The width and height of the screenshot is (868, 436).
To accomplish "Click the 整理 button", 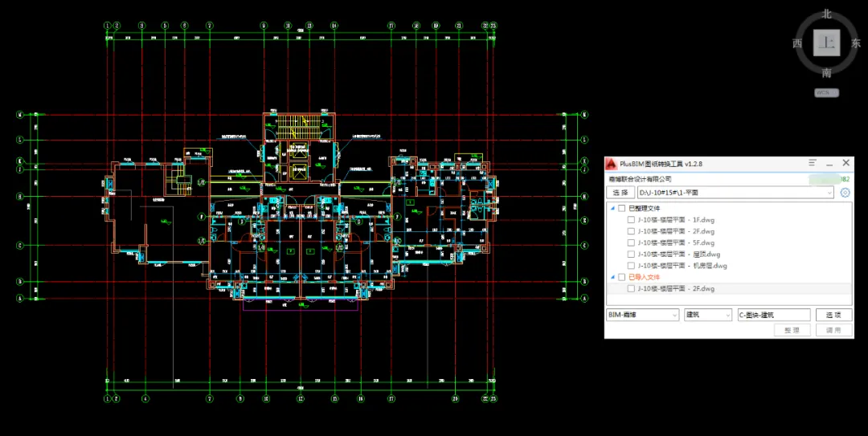I will point(792,330).
